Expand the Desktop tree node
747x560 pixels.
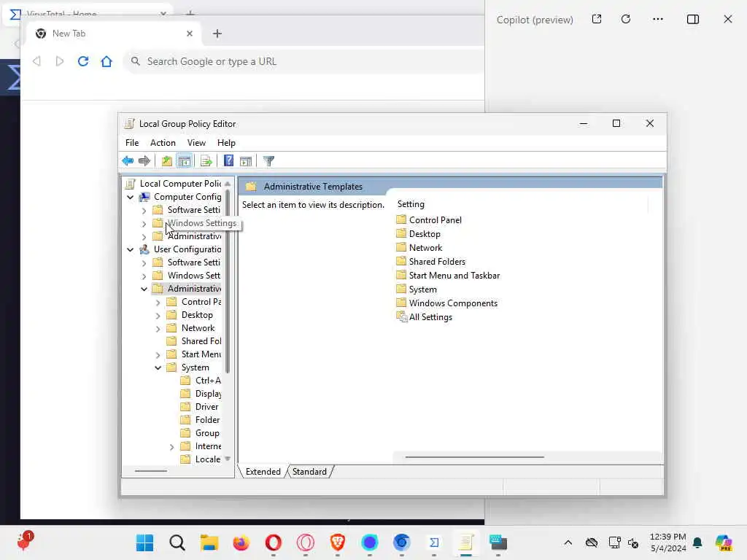158,315
